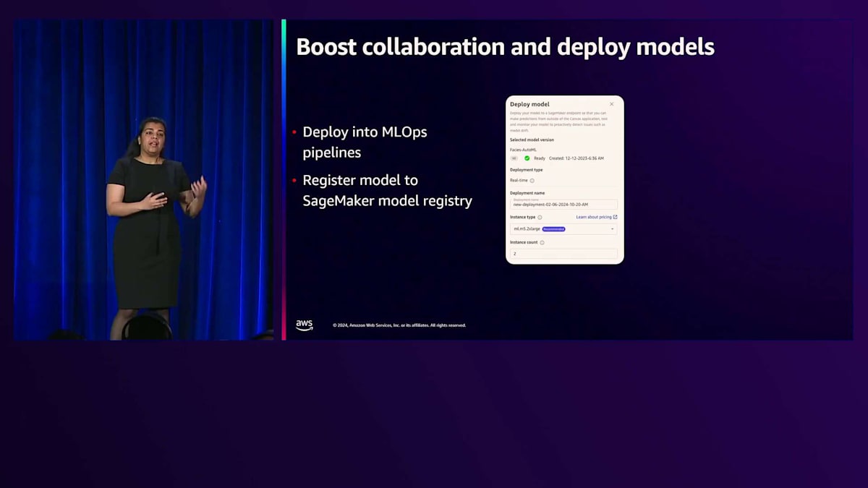Click the green Ready status checkmark icon
Image resolution: width=868 pixels, height=488 pixels.
click(x=527, y=158)
